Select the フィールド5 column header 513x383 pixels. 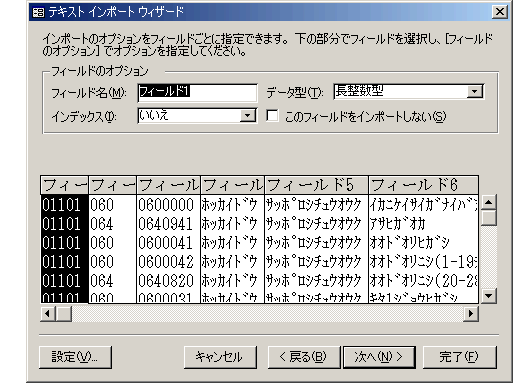point(316,185)
